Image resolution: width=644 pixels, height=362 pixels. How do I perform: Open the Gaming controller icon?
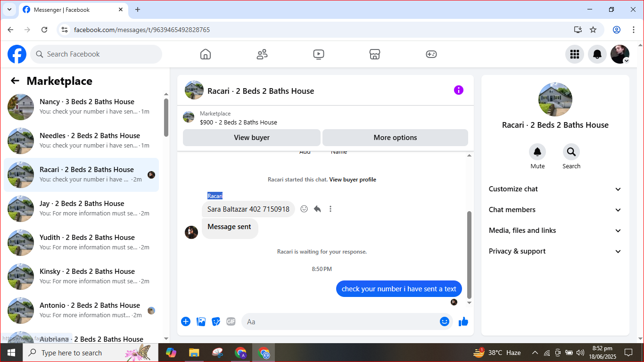point(431,54)
